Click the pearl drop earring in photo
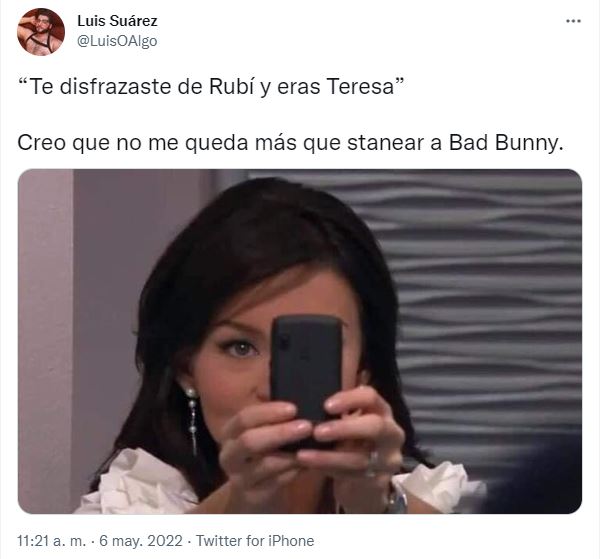The height and width of the screenshot is (559, 602). [x=192, y=420]
